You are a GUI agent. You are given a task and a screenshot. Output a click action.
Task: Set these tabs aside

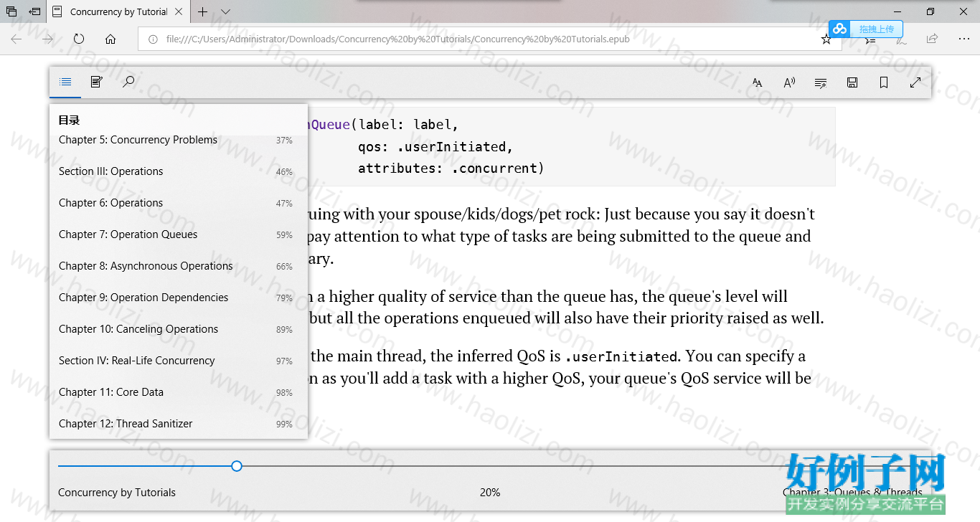(34, 11)
